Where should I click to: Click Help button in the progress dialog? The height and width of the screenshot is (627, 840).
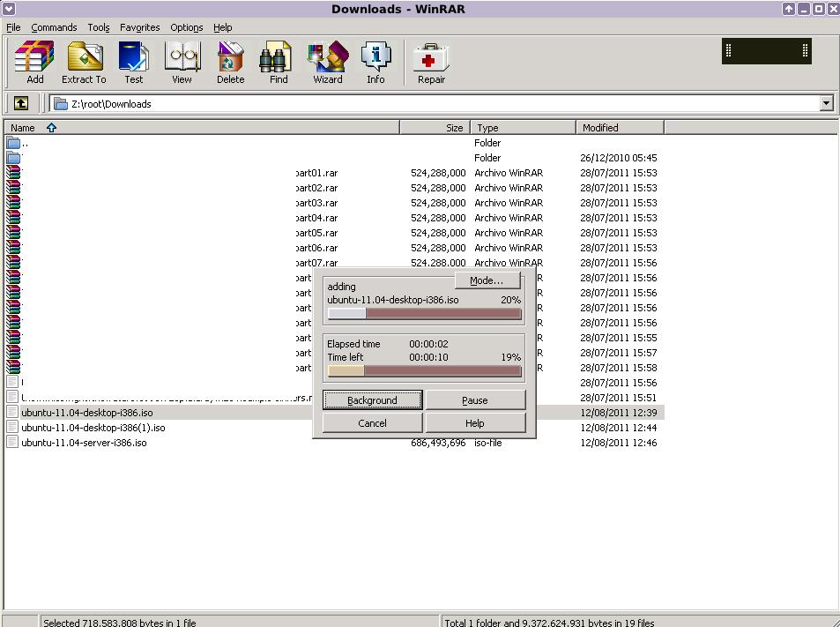pyautogui.click(x=475, y=423)
